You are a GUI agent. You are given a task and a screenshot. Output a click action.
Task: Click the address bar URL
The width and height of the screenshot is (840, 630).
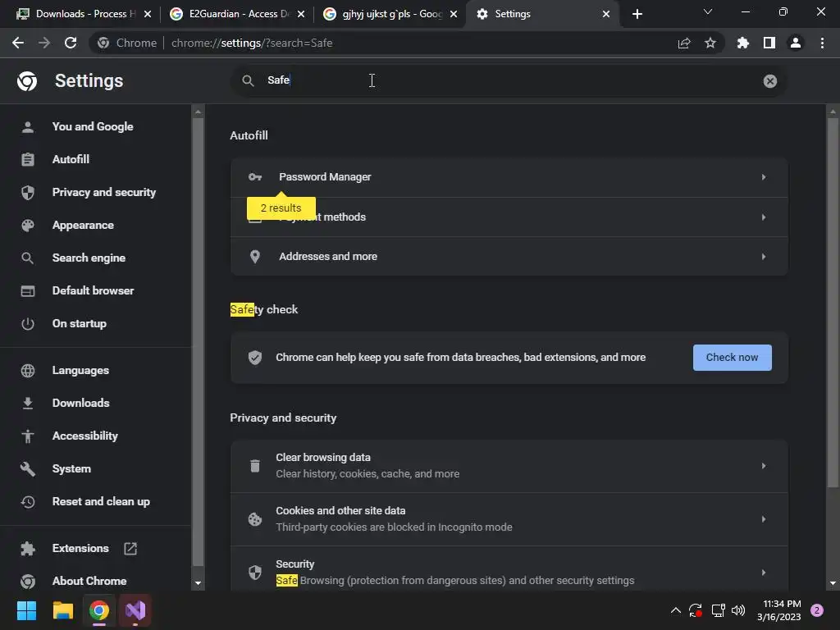pos(252,43)
